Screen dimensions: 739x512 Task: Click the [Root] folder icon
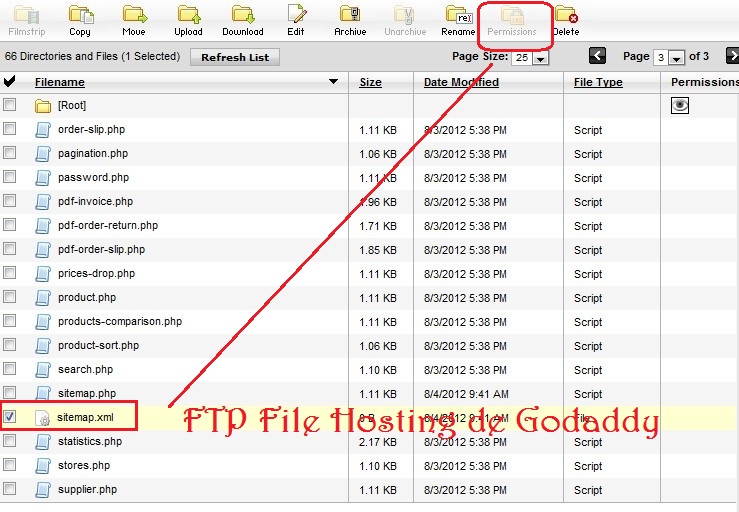[43, 106]
